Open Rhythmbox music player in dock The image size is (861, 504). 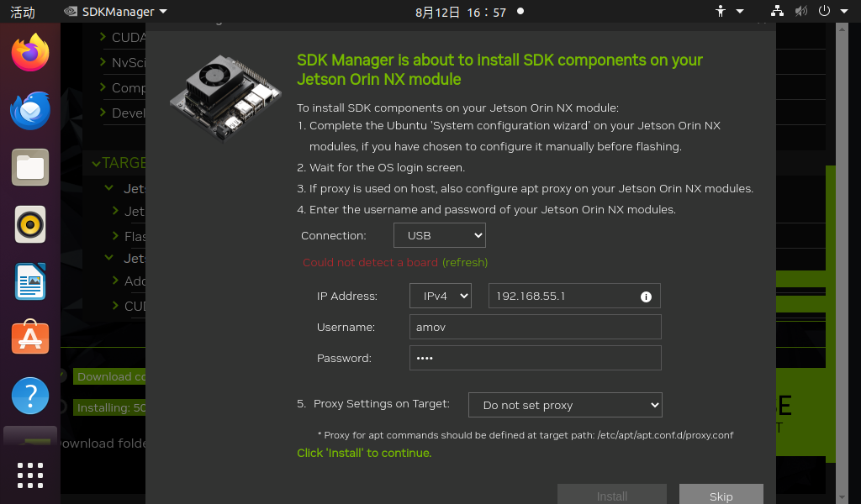click(x=30, y=224)
